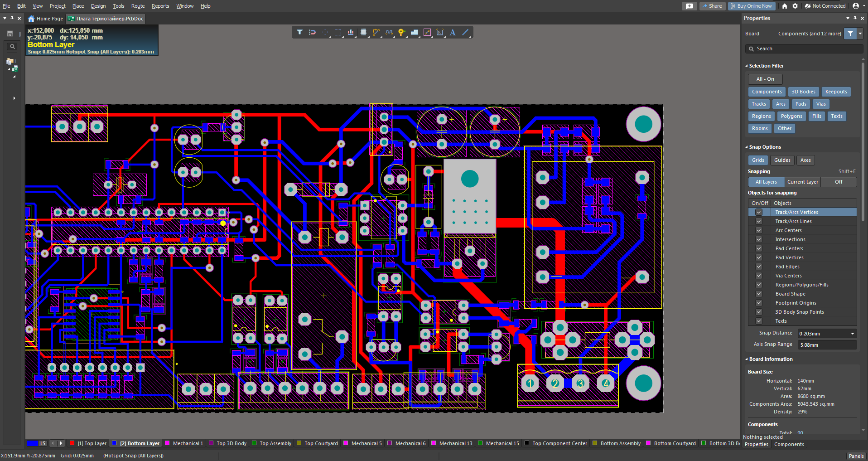Click the dimension tool icon in toolbar
Viewport: 868px width, 461px height.
440,32
